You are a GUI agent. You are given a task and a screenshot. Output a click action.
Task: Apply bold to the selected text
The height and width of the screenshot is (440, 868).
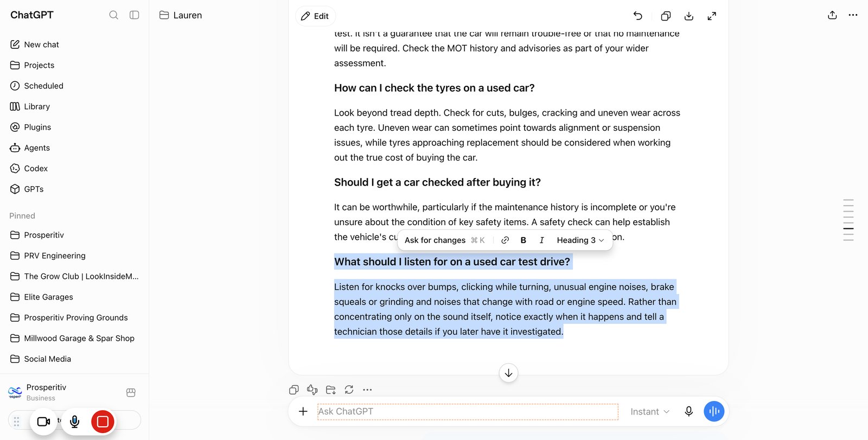point(524,240)
